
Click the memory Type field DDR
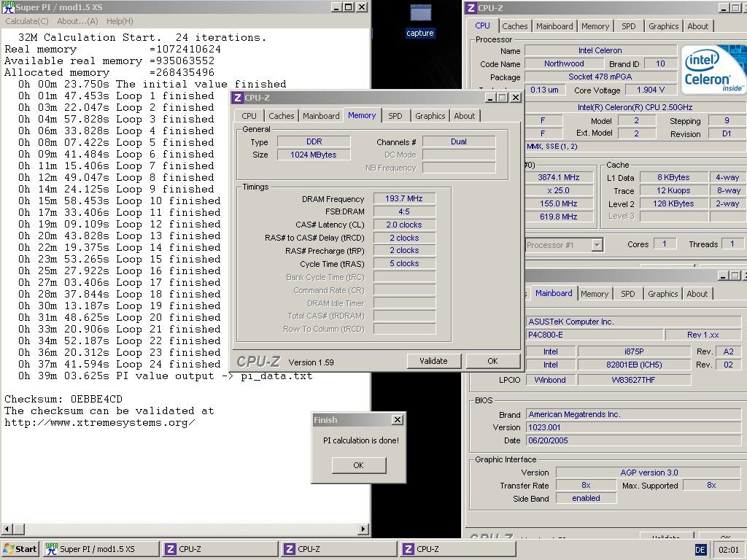click(314, 141)
